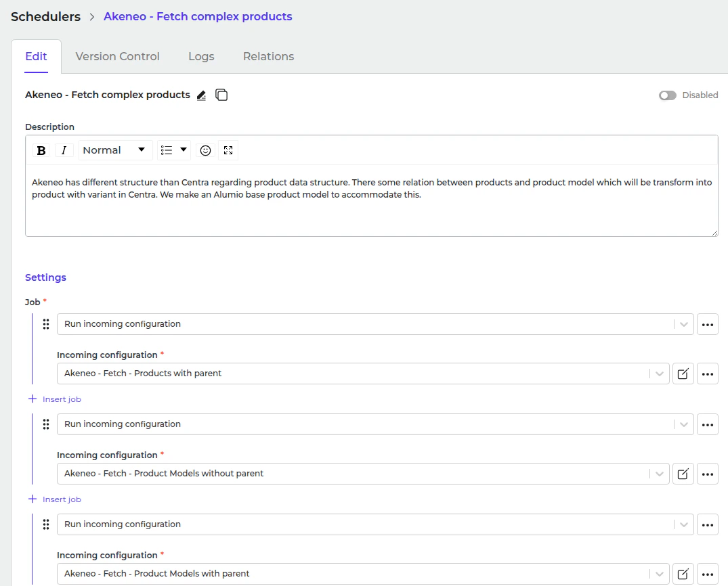
Task: Open the emoji picker in description toolbar
Action: coord(205,150)
